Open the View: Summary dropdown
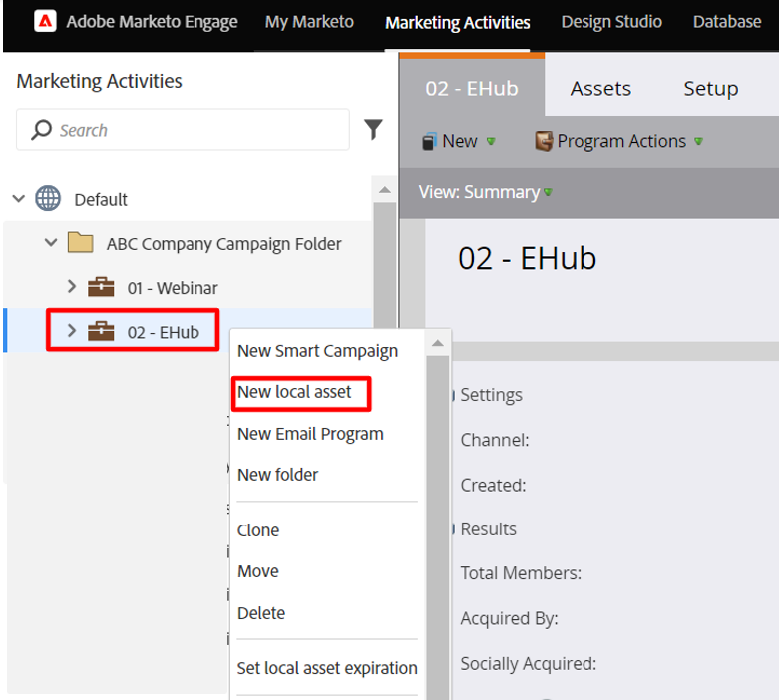The height and width of the screenshot is (700, 779). pyautogui.click(x=486, y=192)
